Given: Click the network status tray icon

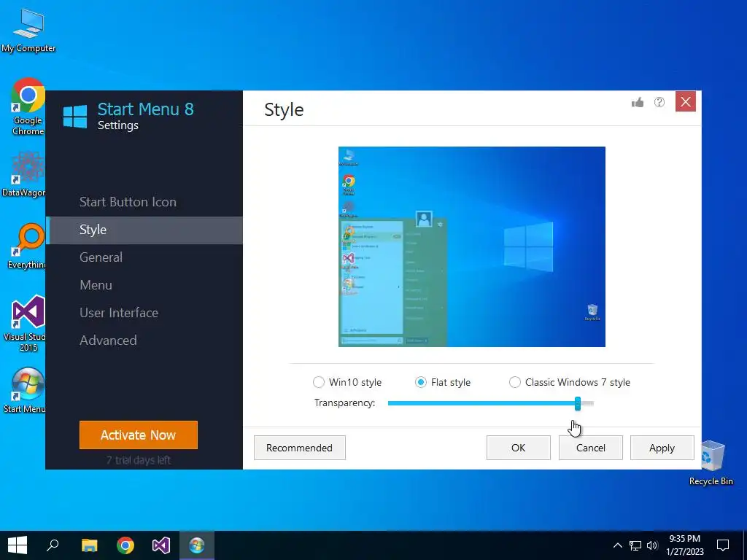Looking at the screenshot, I should pos(635,545).
